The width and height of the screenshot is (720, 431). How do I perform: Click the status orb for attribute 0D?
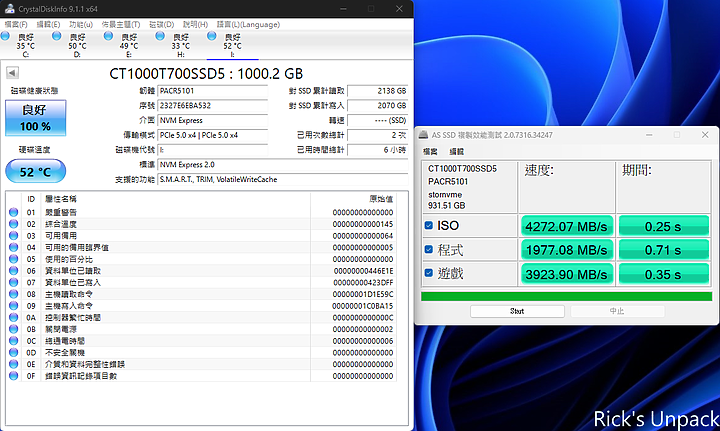[13, 353]
